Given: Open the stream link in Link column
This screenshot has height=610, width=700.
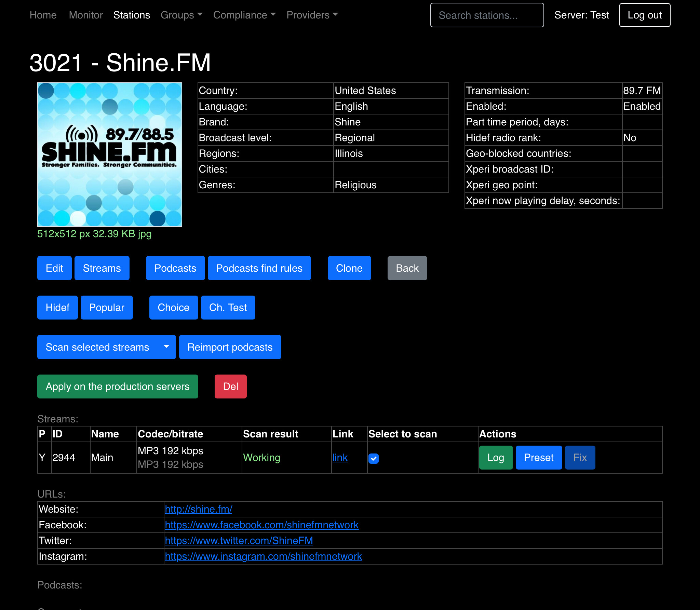Looking at the screenshot, I should click(x=340, y=458).
